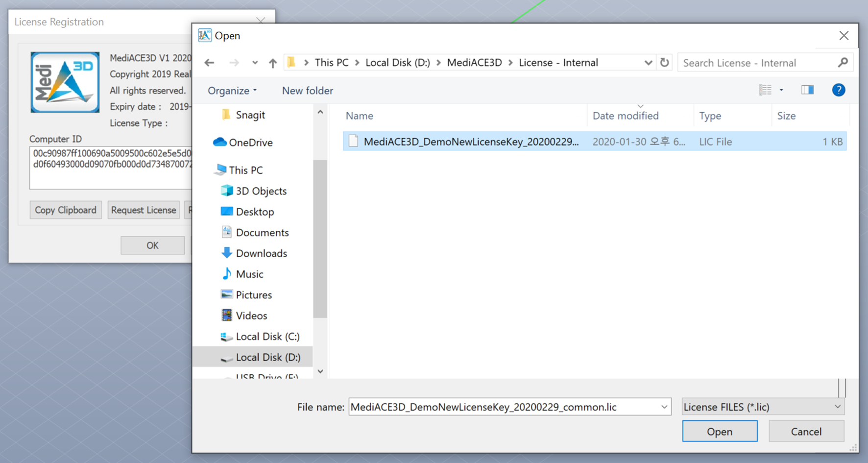Toggle the preview pane icon
The image size is (868, 463).
(807, 90)
